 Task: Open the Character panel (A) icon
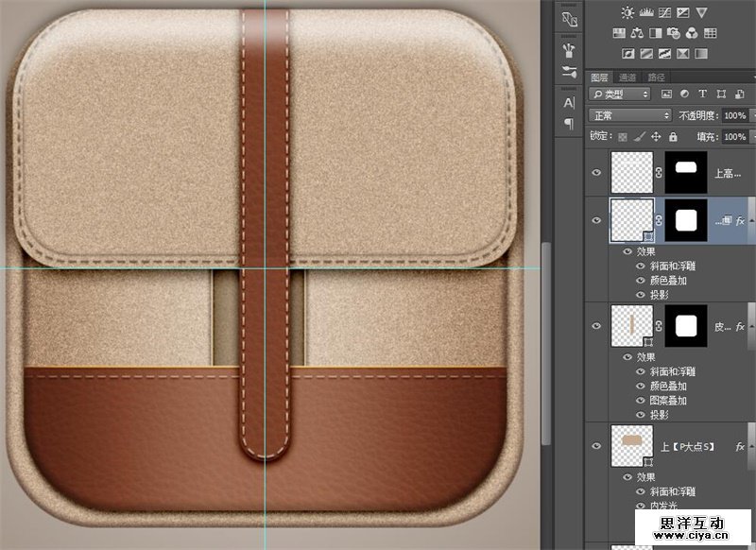point(569,102)
